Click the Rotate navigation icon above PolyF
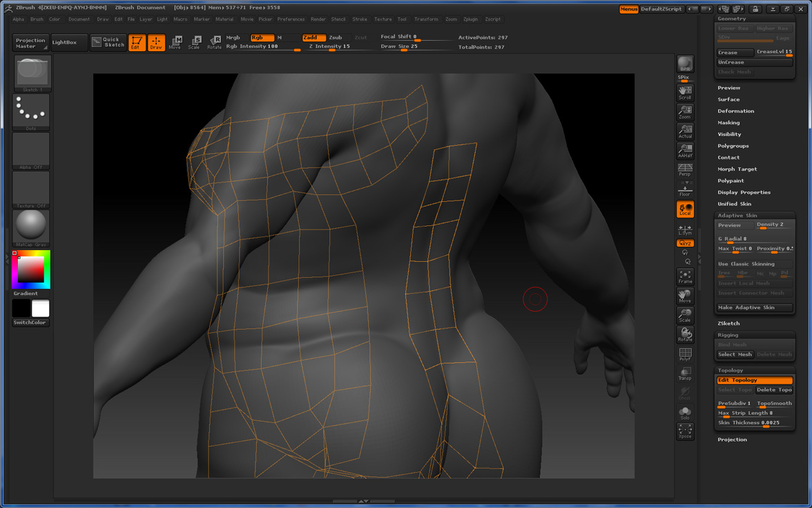Screen dimensions: 812x508 (685, 335)
